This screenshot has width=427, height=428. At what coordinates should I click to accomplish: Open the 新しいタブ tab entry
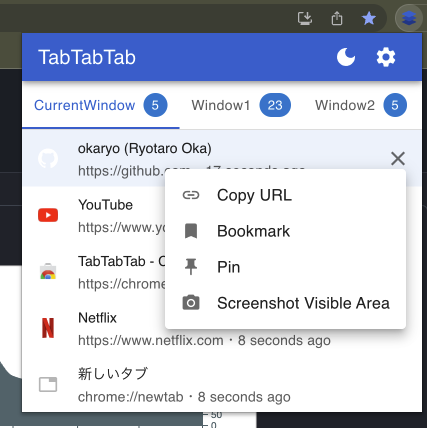click(222, 384)
